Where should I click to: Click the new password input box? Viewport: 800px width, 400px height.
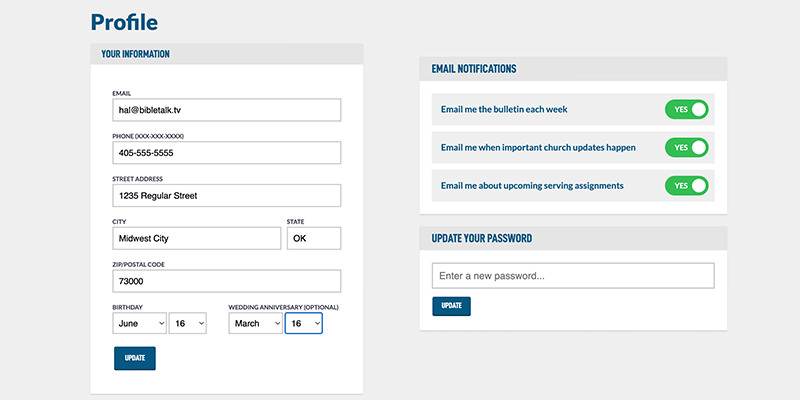[x=573, y=276]
